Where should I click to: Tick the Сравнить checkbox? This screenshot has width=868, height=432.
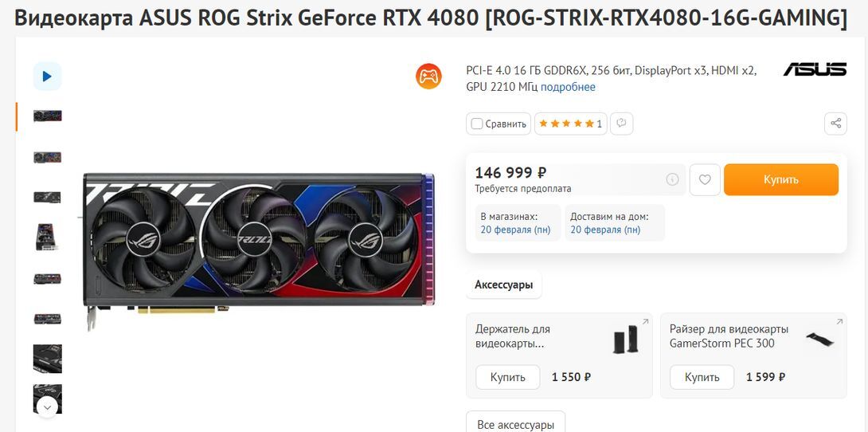click(477, 124)
